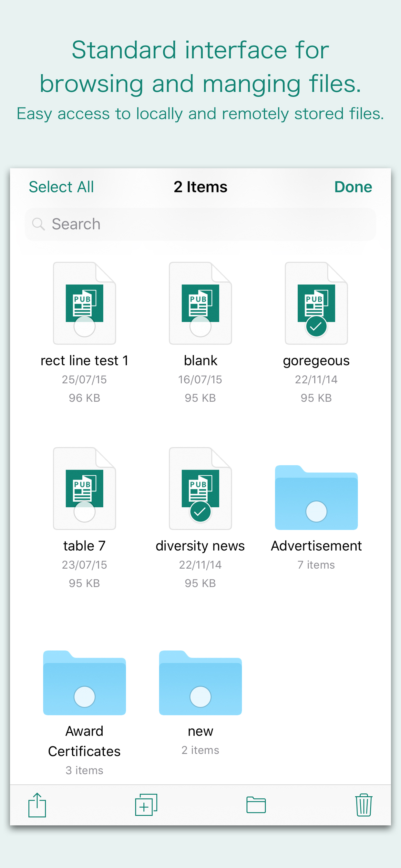Select the new folder selection circle
The image size is (401, 868).
tap(200, 697)
